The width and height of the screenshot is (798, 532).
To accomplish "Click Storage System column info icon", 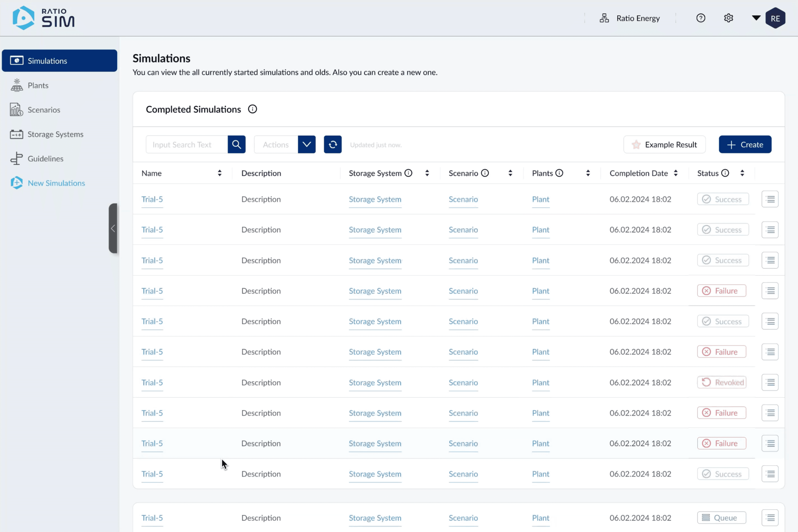I will click(408, 173).
